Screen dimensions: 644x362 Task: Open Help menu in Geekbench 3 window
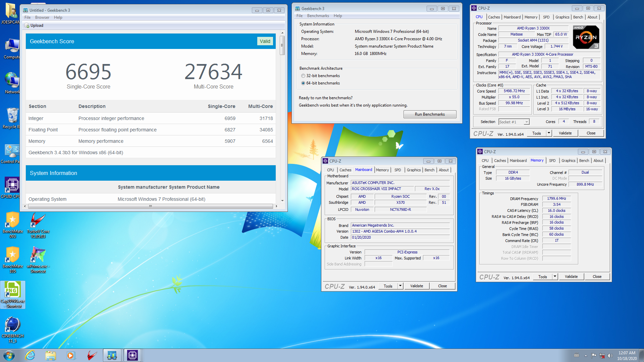(x=338, y=16)
